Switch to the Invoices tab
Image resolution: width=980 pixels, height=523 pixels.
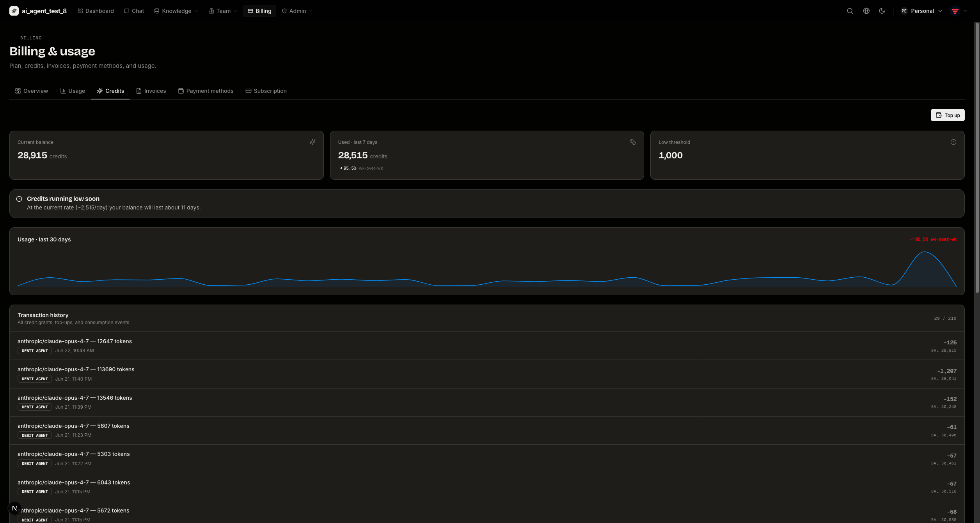coord(151,91)
